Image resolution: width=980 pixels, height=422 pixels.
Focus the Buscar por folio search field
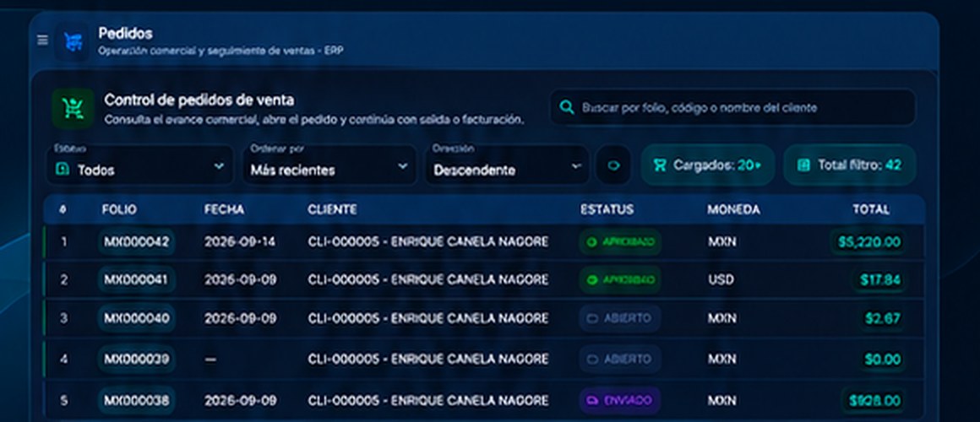(x=732, y=107)
